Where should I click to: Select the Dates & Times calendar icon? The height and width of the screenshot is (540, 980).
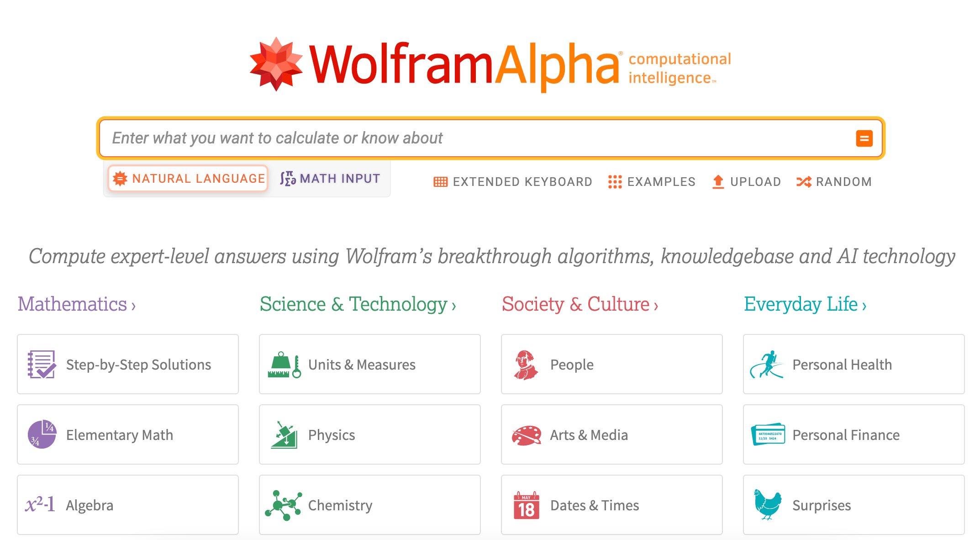pyautogui.click(x=526, y=505)
